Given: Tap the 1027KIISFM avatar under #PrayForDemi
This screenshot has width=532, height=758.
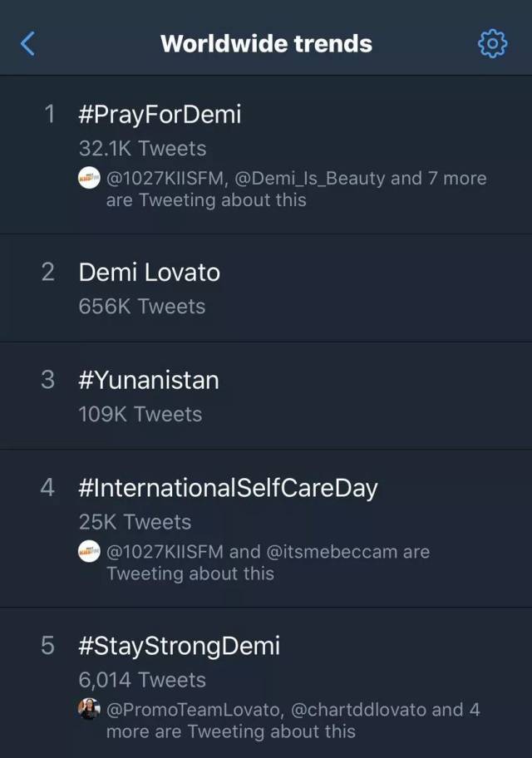Looking at the screenshot, I should click(89, 178).
